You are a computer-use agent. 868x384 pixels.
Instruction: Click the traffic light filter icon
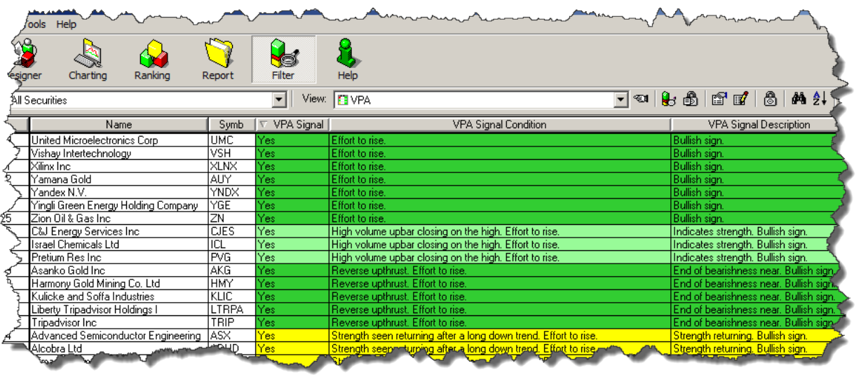point(669,100)
